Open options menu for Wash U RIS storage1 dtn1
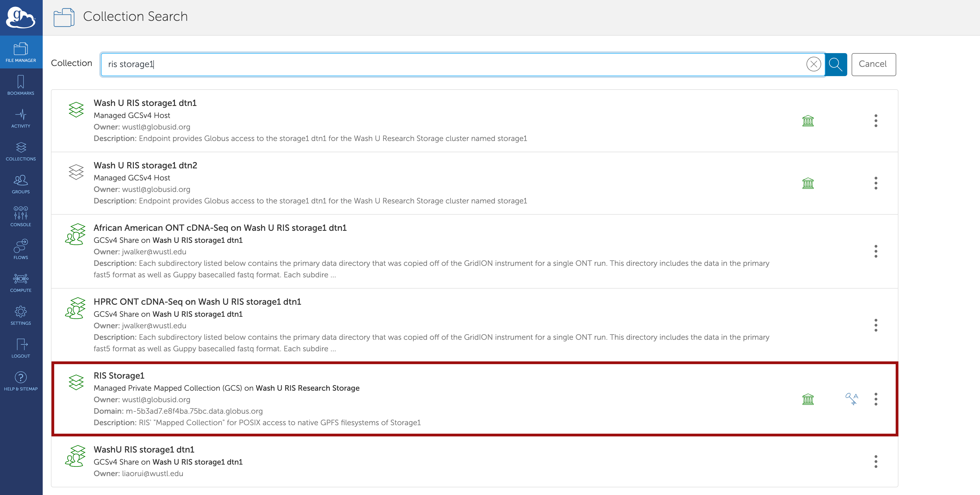980x495 pixels. 876,121
